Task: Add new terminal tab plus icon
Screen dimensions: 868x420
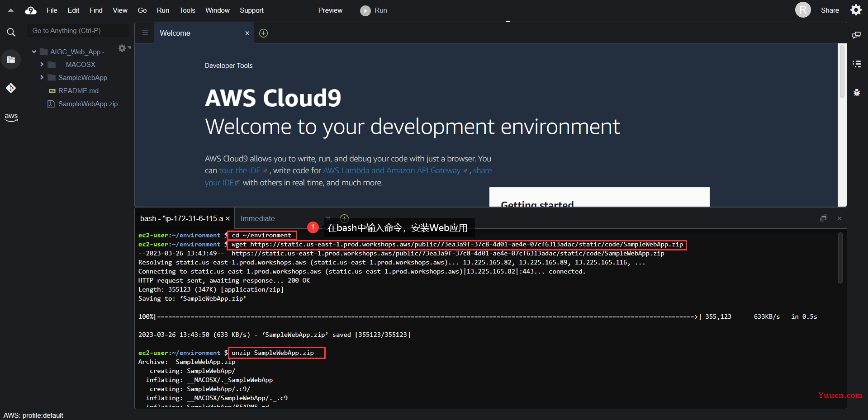Action: click(x=344, y=218)
